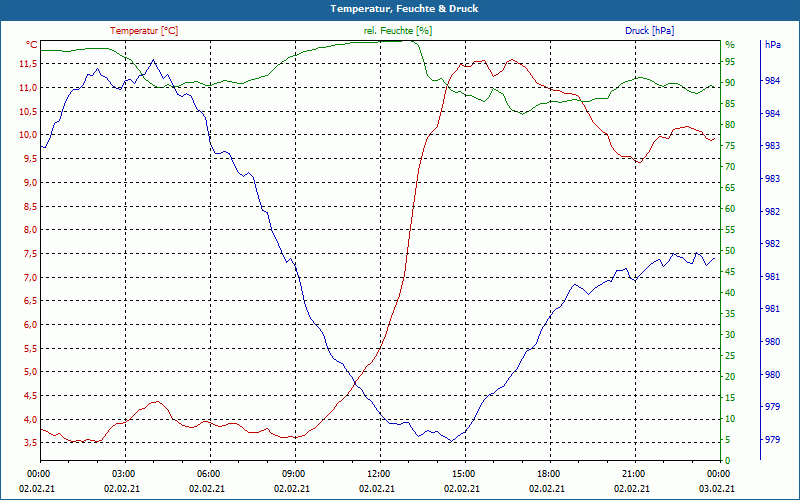Click the red "°C" unit label on temperature axis
800x500 pixels.
(32, 45)
